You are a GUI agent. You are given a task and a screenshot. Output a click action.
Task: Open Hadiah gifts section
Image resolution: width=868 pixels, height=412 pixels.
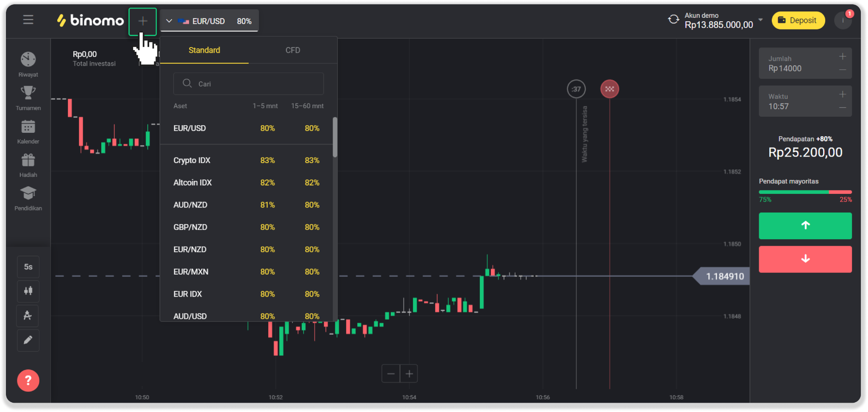click(x=28, y=165)
